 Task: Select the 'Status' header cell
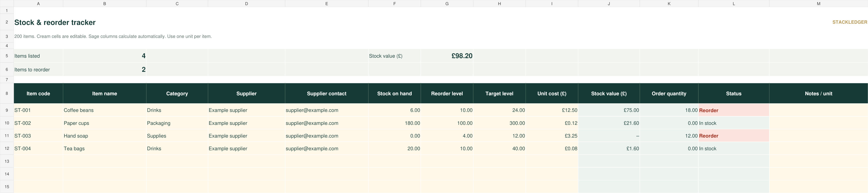(x=734, y=94)
